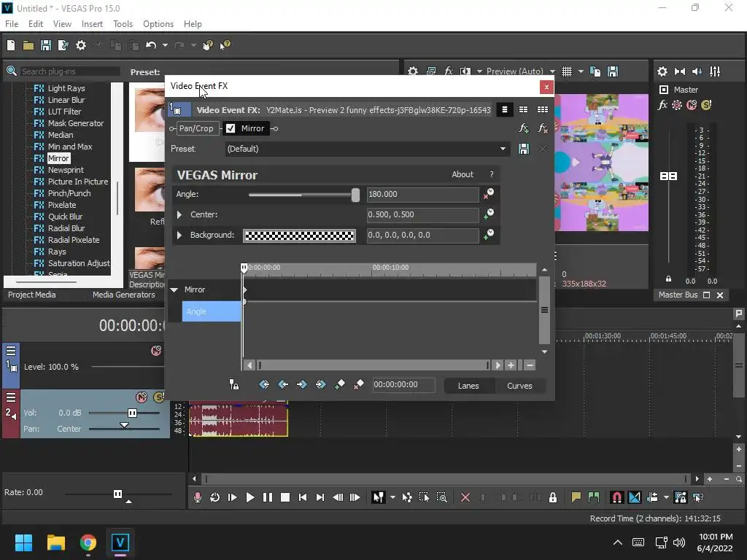The height and width of the screenshot is (560, 747).
Task: Open Master bus audio properties gear
Action: point(662,71)
